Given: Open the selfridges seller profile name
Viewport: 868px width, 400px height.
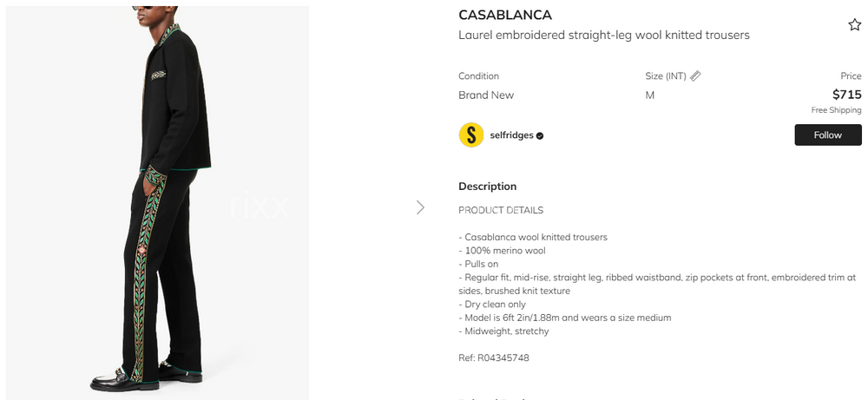Looking at the screenshot, I should [511, 135].
